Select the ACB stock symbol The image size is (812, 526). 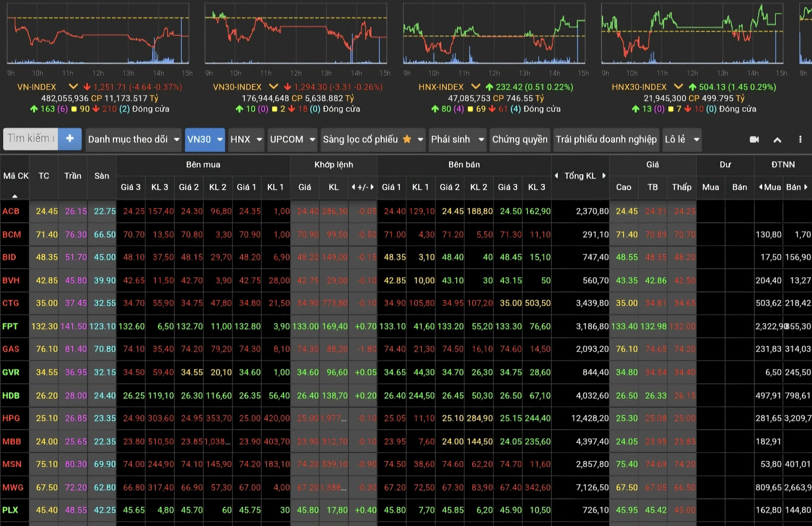click(x=11, y=211)
